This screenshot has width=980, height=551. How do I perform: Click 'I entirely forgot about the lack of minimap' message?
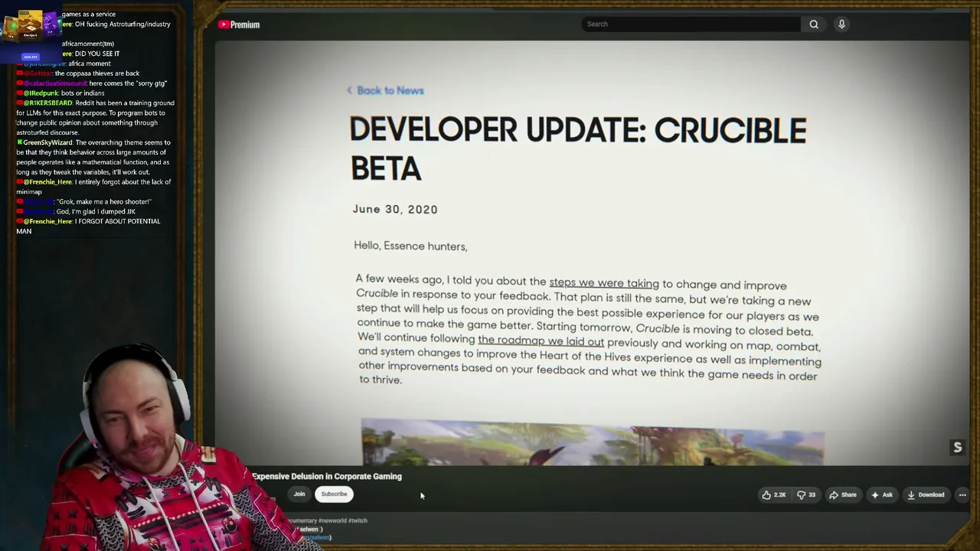pos(93,187)
